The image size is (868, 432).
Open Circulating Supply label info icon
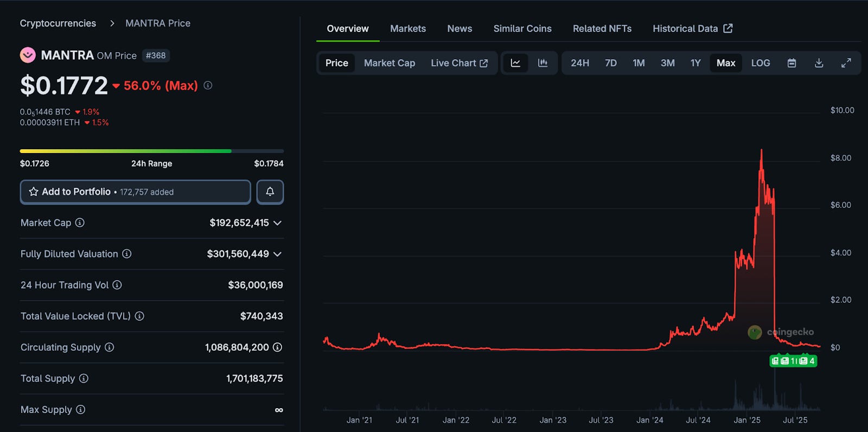pyautogui.click(x=109, y=347)
